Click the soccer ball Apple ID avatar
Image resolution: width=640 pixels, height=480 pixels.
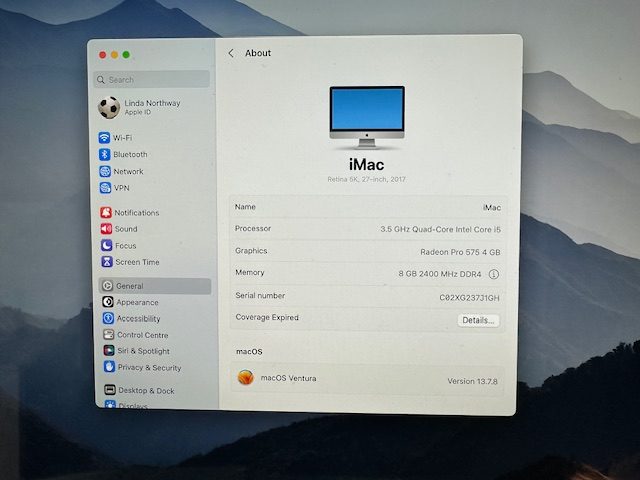[x=109, y=107]
